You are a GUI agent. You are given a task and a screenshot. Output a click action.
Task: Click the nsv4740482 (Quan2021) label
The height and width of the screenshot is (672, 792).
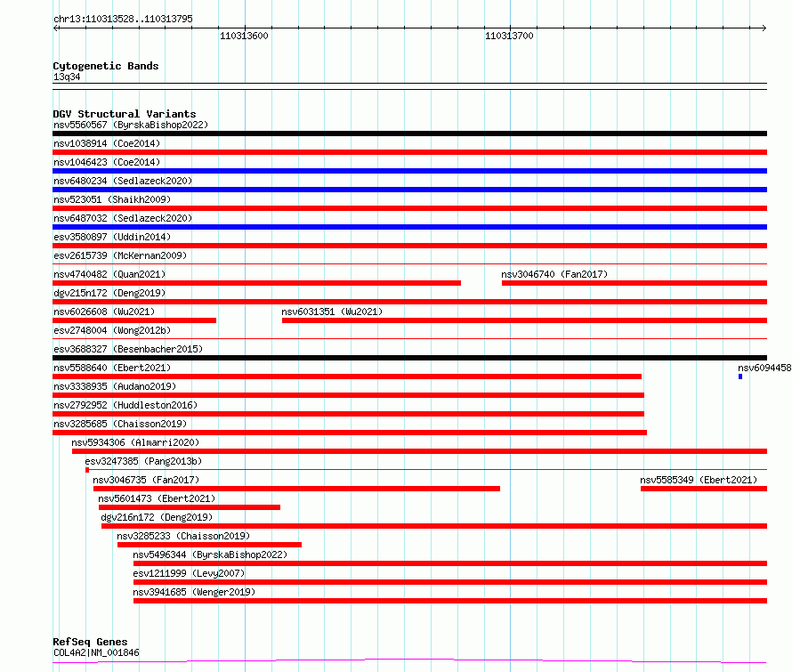click(109, 274)
